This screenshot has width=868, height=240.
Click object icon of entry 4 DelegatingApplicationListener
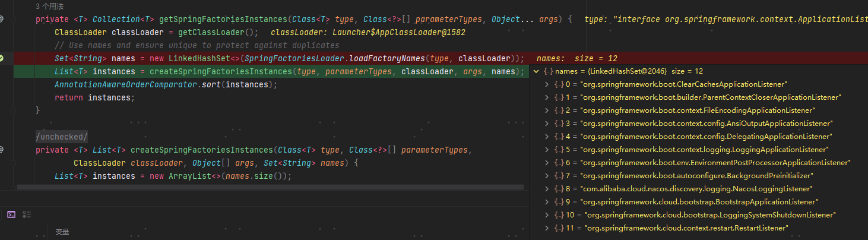pos(559,137)
